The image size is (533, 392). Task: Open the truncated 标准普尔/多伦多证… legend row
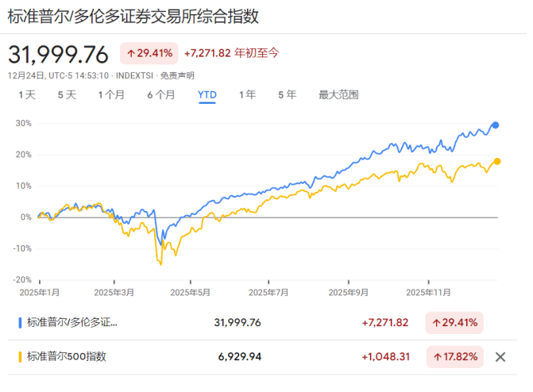click(x=72, y=323)
